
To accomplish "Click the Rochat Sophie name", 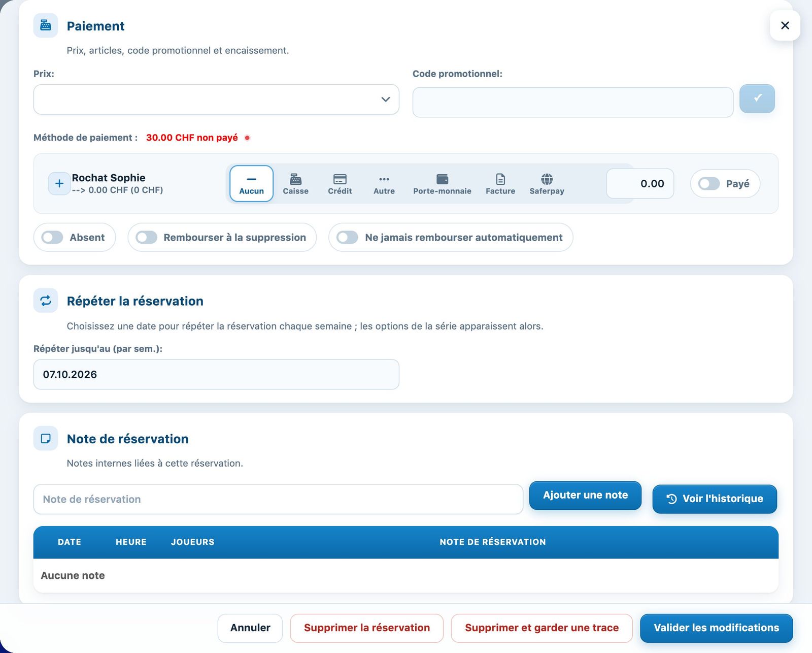I will (x=109, y=178).
